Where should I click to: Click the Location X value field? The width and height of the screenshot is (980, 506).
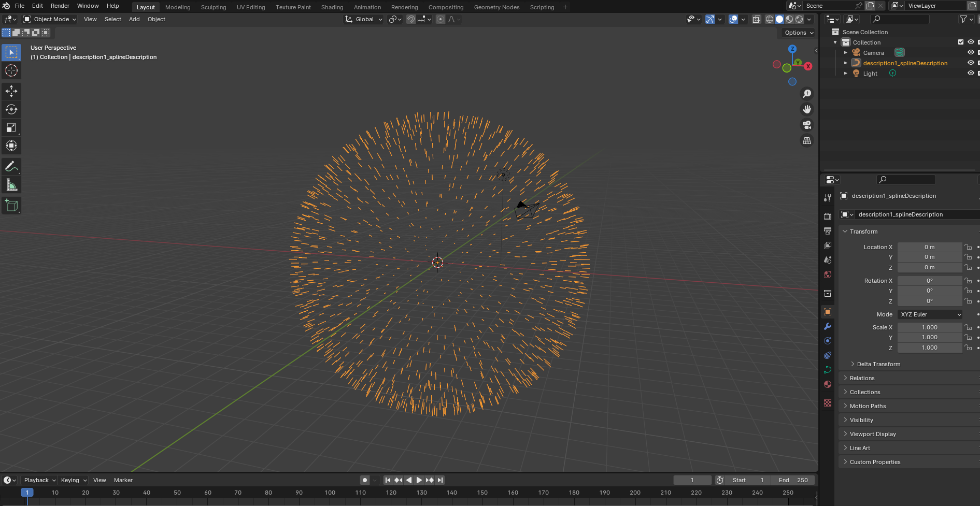(x=930, y=247)
